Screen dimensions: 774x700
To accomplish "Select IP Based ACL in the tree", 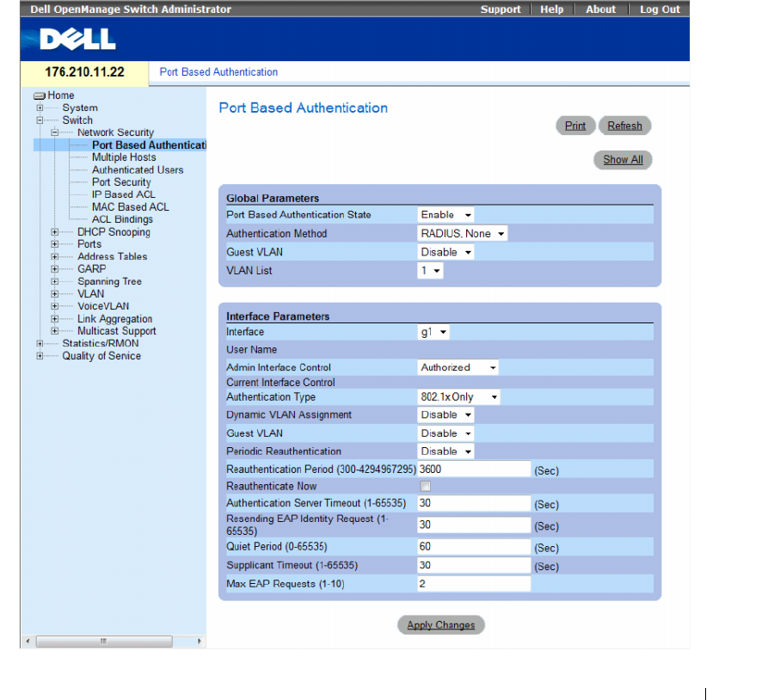I will point(123,194).
